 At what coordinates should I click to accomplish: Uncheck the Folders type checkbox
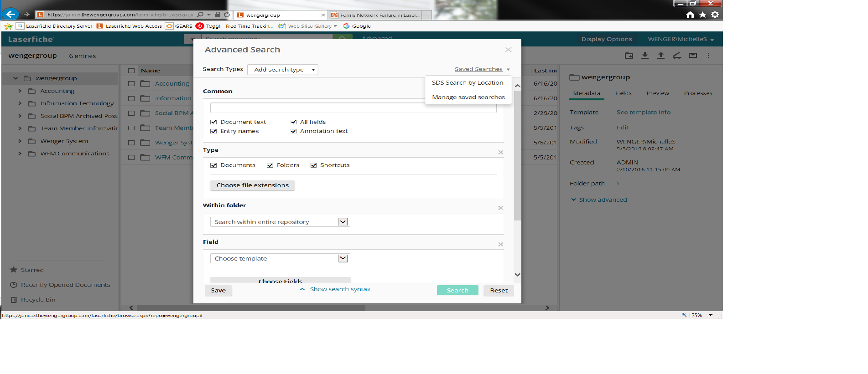tap(270, 165)
